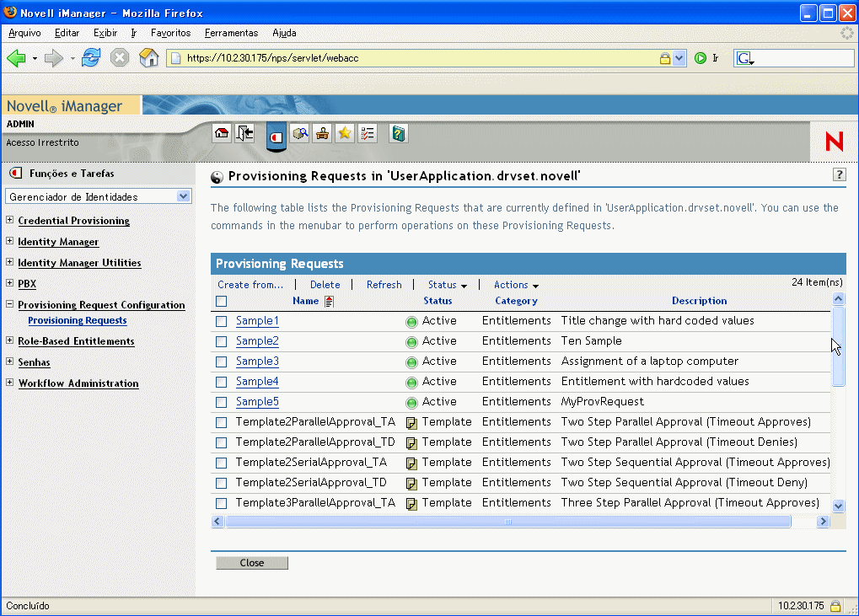
Task: Open the Fav_oritos menu in Firefox
Action: (x=170, y=33)
